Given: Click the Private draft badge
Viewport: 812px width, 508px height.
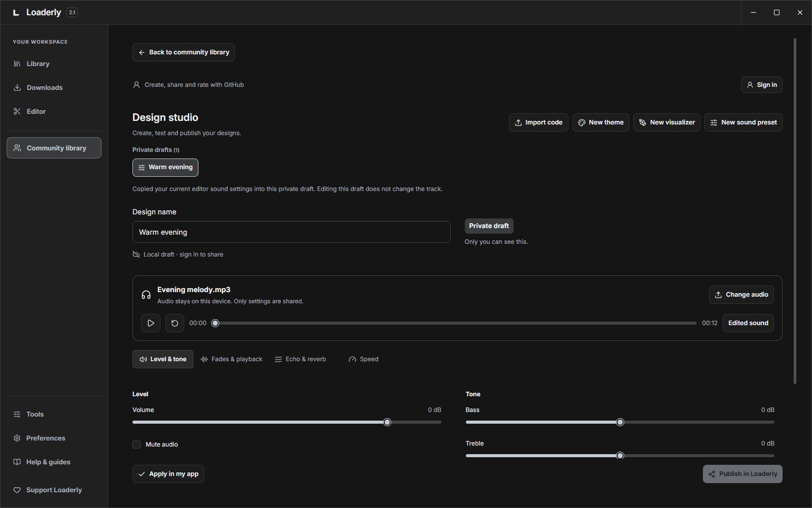Looking at the screenshot, I should click(x=489, y=226).
